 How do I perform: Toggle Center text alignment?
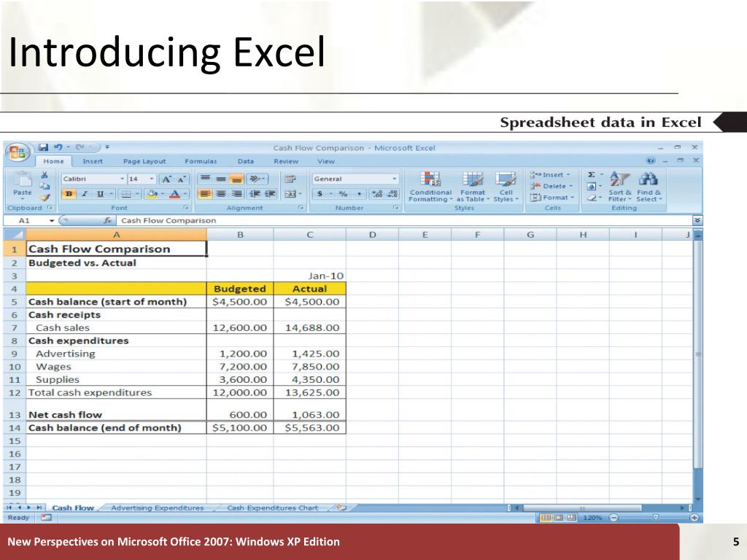tap(220, 194)
